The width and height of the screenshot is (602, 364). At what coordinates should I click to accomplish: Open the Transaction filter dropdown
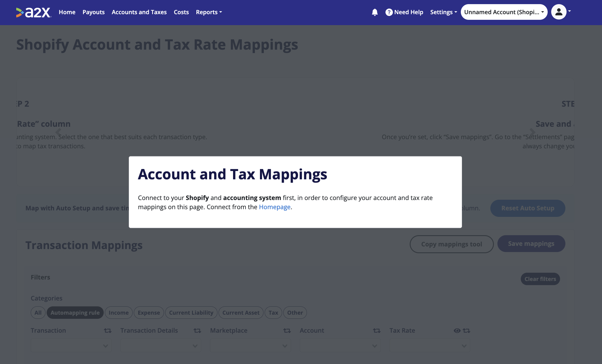[x=71, y=346]
